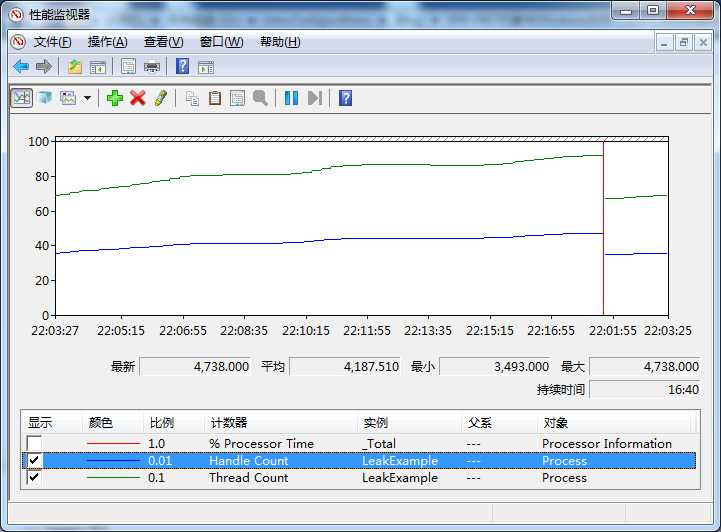Click the _Total instance cell
This screenshot has width=721, height=532.
click(378, 443)
